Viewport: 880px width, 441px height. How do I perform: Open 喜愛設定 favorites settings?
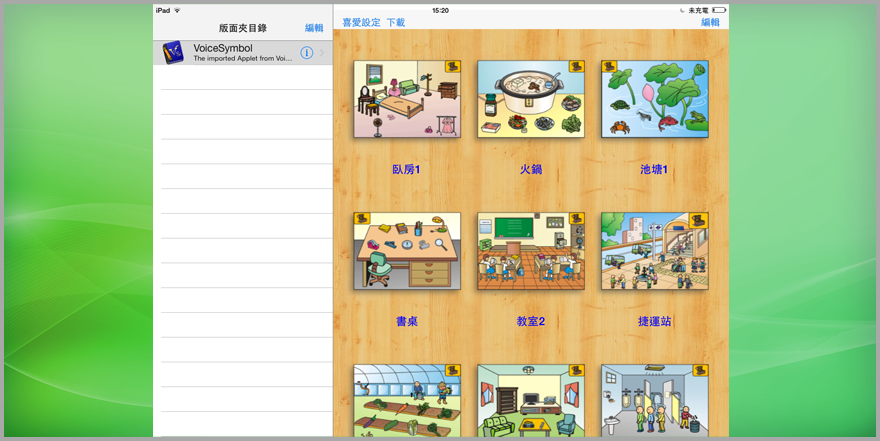pyautogui.click(x=361, y=22)
